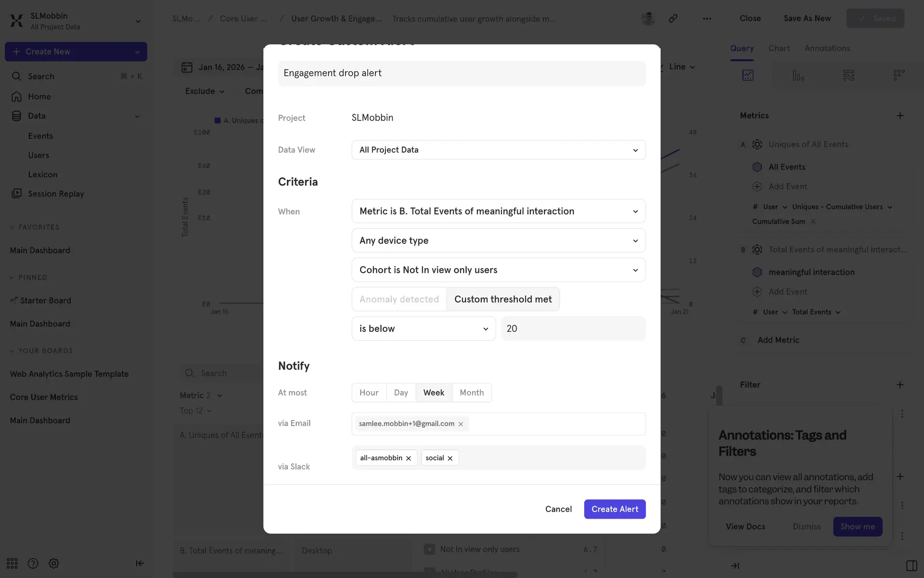This screenshot has width=924, height=578.
Task: Remove the samlee.mobbin email recipient chip
Action: tap(461, 424)
